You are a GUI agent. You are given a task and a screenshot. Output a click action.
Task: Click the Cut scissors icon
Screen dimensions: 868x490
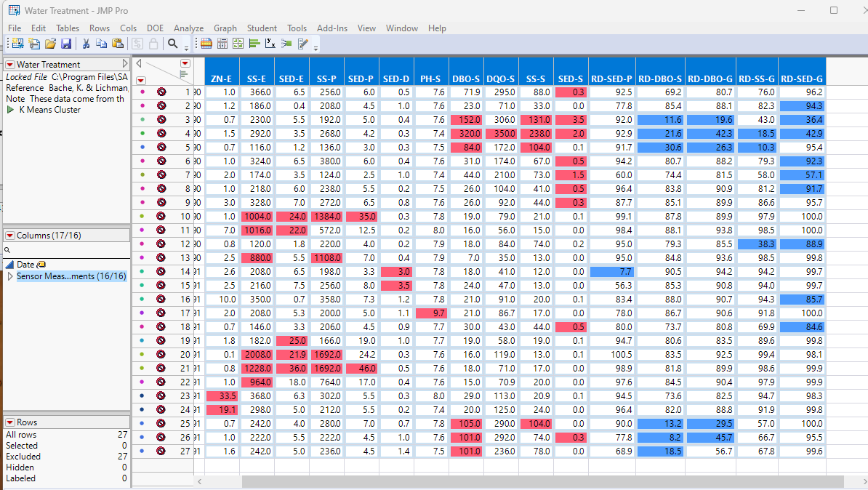tap(86, 44)
